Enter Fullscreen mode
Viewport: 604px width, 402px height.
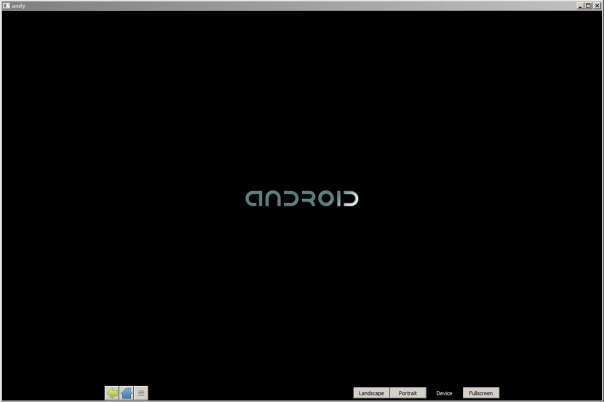[x=481, y=393]
